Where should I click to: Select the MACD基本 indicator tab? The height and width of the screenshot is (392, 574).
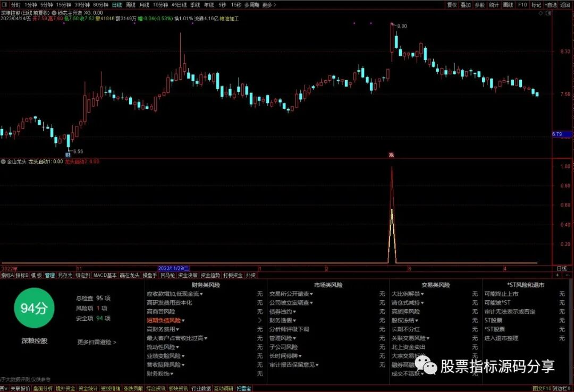coord(105,275)
